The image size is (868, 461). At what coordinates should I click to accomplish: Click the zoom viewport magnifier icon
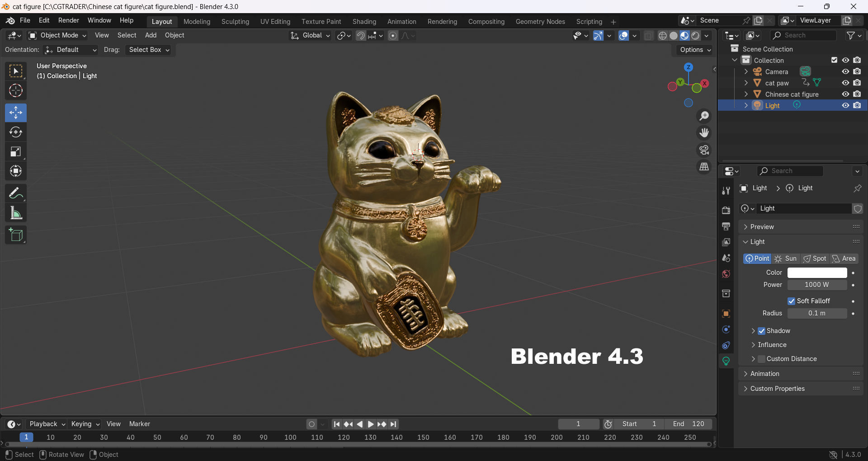coord(704,116)
